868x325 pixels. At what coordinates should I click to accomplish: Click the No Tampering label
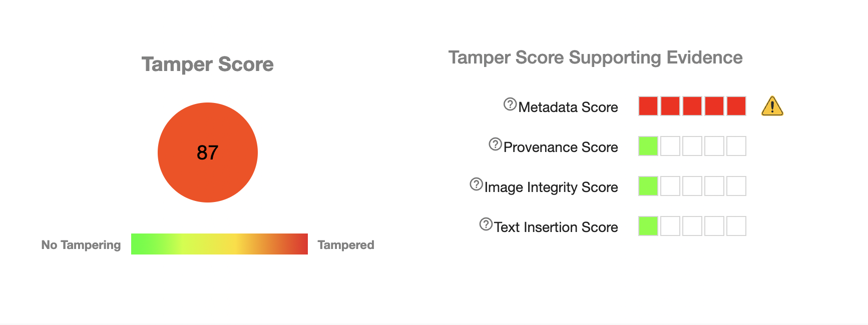pyautogui.click(x=81, y=245)
